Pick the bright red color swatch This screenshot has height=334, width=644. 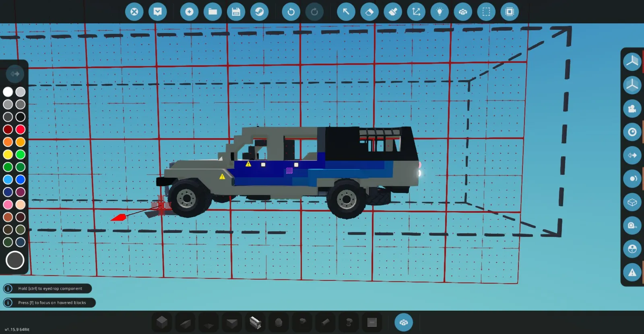tap(21, 129)
